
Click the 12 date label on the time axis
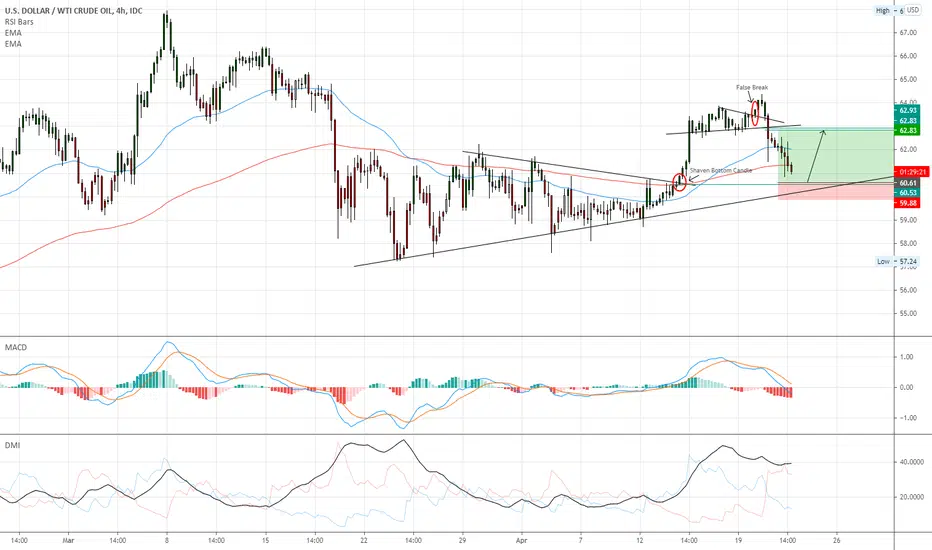[x=640, y=540]
